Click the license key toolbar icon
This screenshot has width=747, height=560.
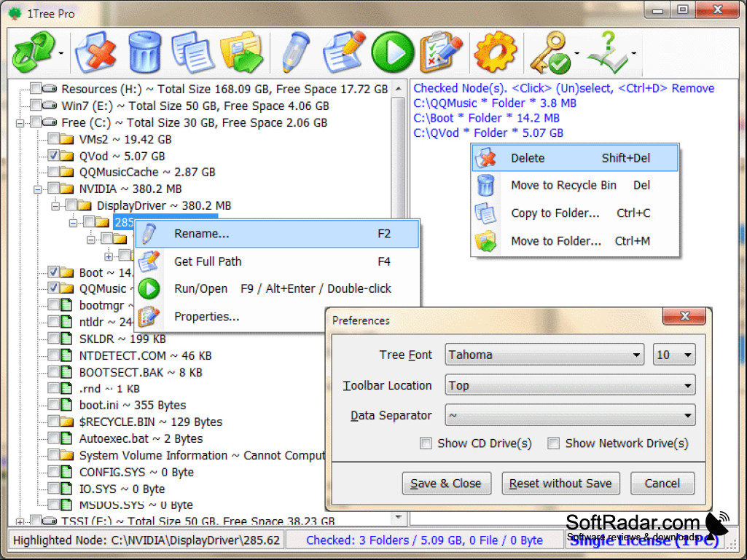pyautogui.click(x=550, y=52)
